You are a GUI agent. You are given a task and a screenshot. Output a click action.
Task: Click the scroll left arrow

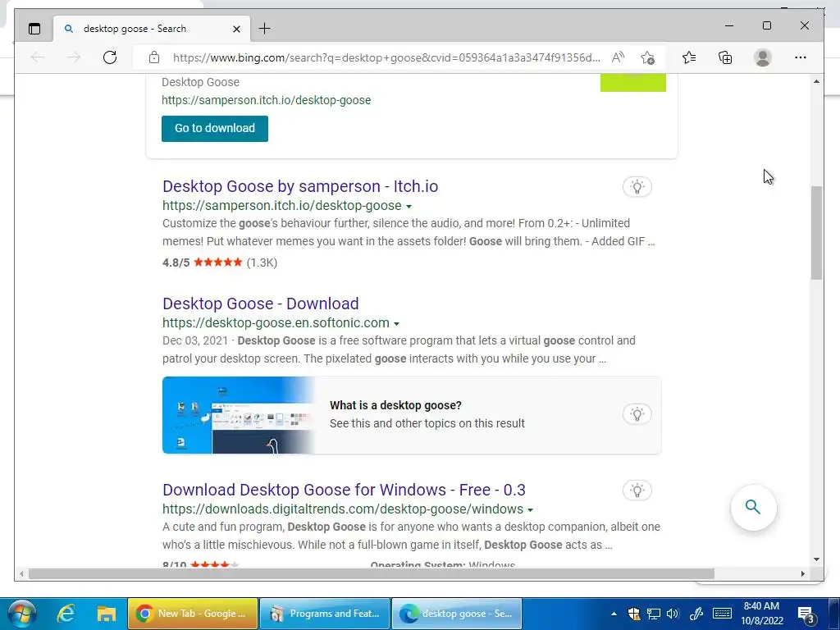click(21, 573)
